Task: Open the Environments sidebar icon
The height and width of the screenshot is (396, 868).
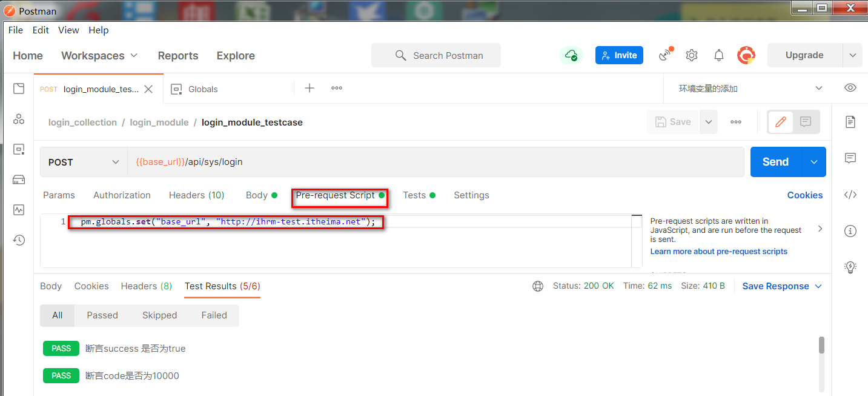Action: coord(19,149)
